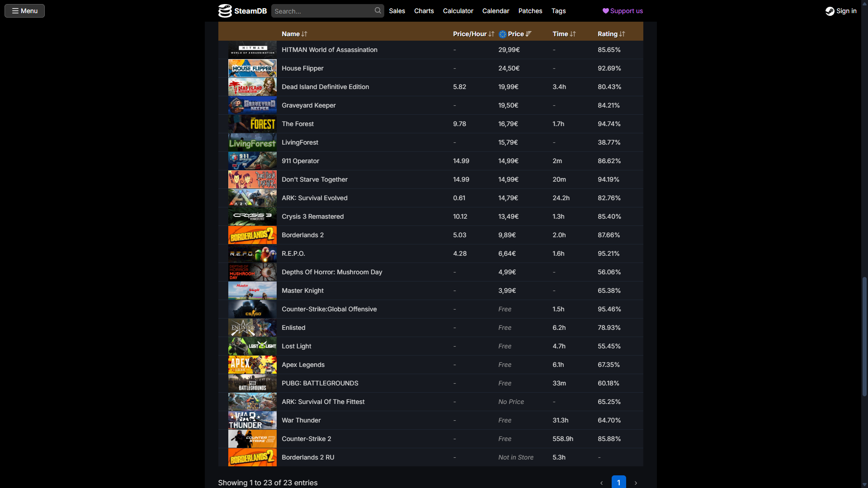Screen dimensions: 868x488
Task: Click Borderlands 2 RU game name
Action: (308, 457)
